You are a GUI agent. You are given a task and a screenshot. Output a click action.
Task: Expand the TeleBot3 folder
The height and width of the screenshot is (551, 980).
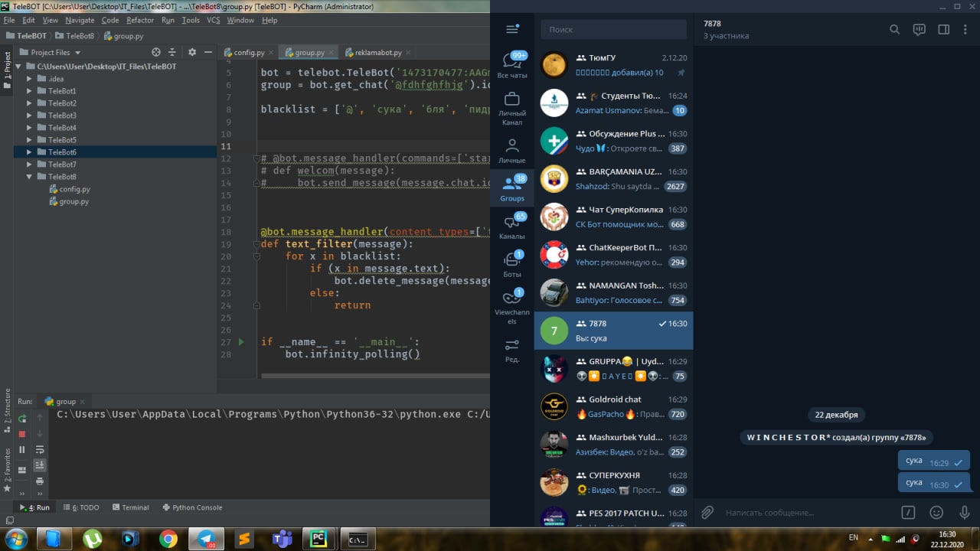[x=30, y=116]
